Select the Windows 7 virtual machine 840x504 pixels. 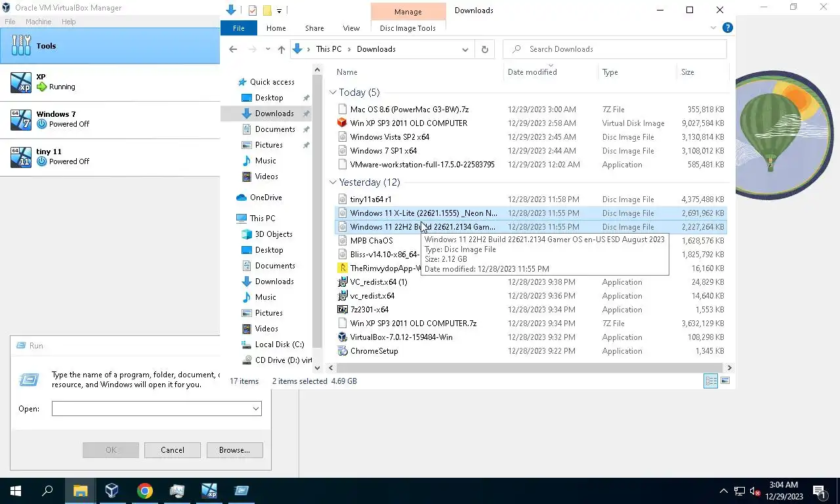110,119
